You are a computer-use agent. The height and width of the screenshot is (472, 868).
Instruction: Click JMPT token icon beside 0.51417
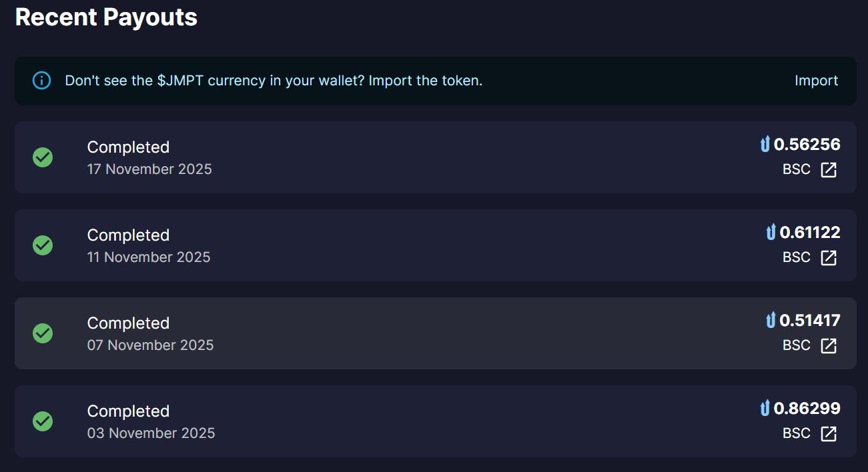coord(771,321)
